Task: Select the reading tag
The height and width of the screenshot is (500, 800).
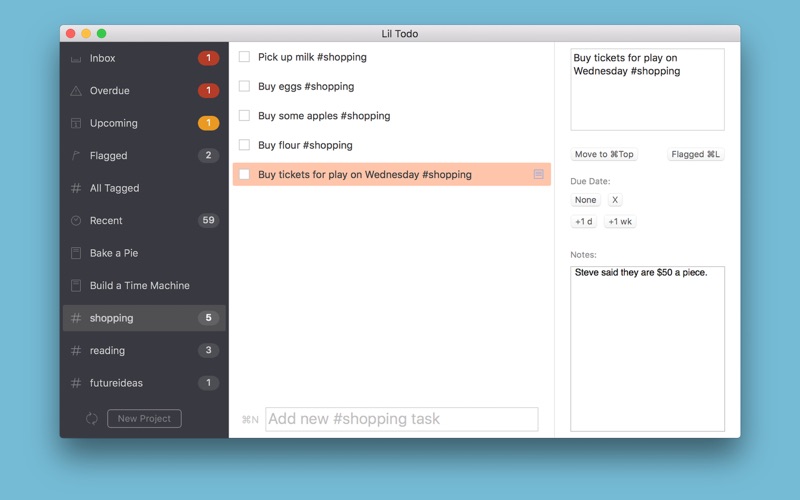Action: 144,351
